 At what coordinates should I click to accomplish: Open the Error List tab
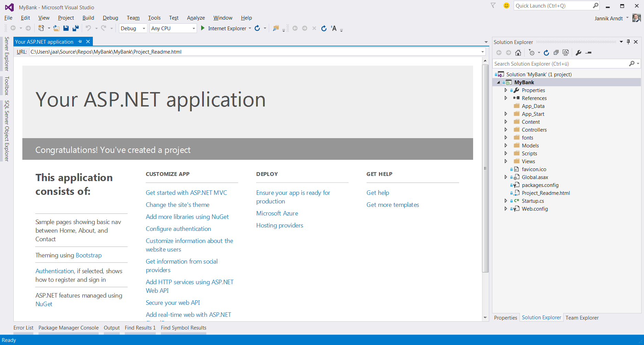point(23,328)
